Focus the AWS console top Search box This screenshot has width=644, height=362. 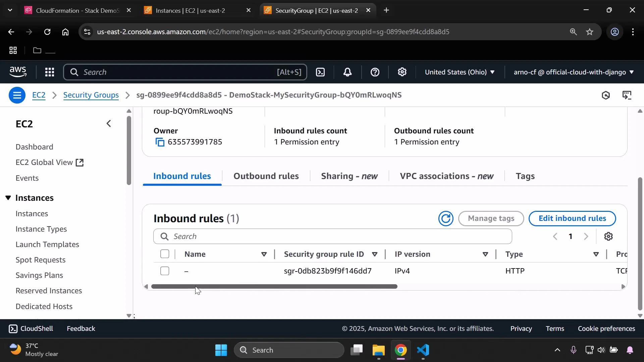coord(185,72)
